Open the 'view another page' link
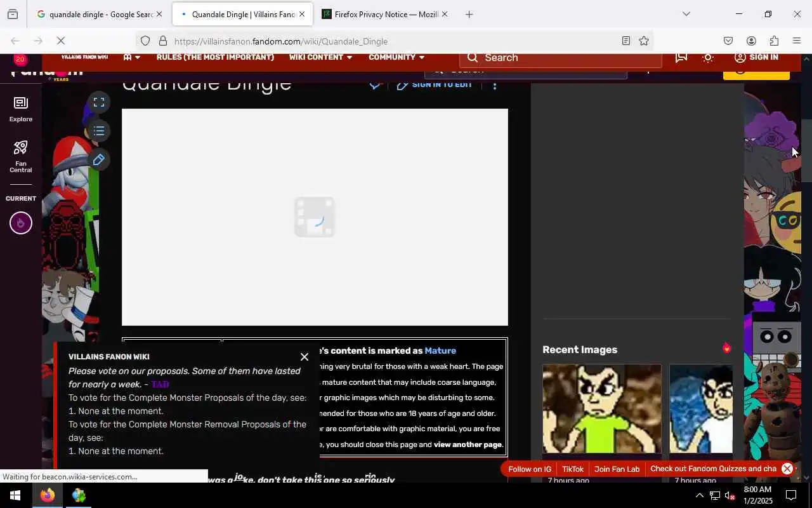Screen dimensions: 812x508 coord(468,444)
